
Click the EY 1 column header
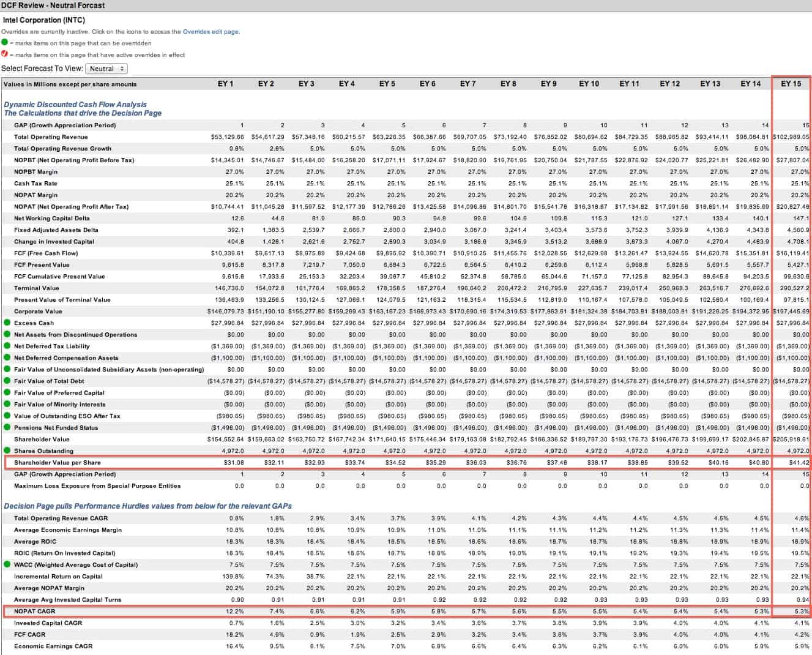point(226,84)
